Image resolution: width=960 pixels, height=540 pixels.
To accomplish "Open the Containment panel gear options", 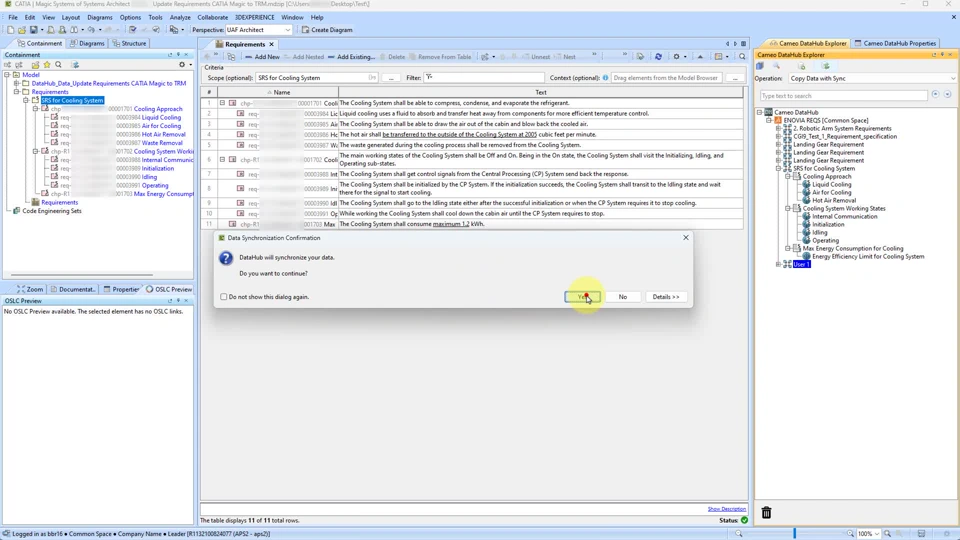I will point(182,64).
